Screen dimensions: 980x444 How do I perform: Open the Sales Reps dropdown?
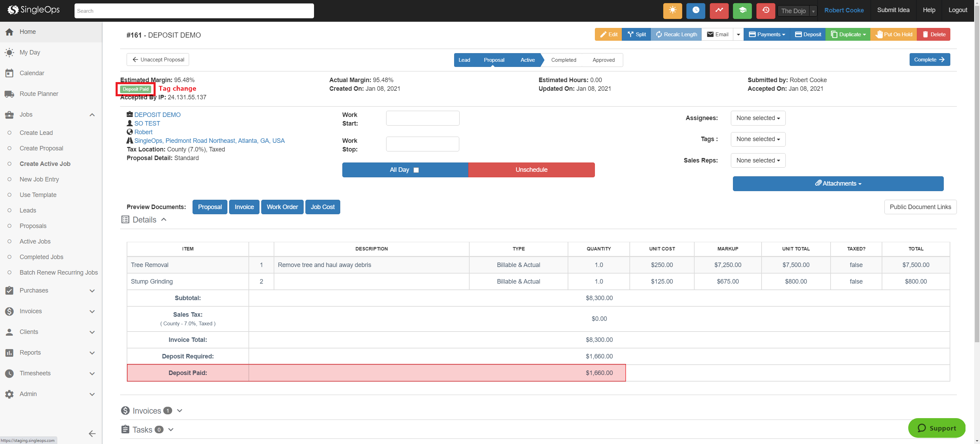[x=758, y=160]
